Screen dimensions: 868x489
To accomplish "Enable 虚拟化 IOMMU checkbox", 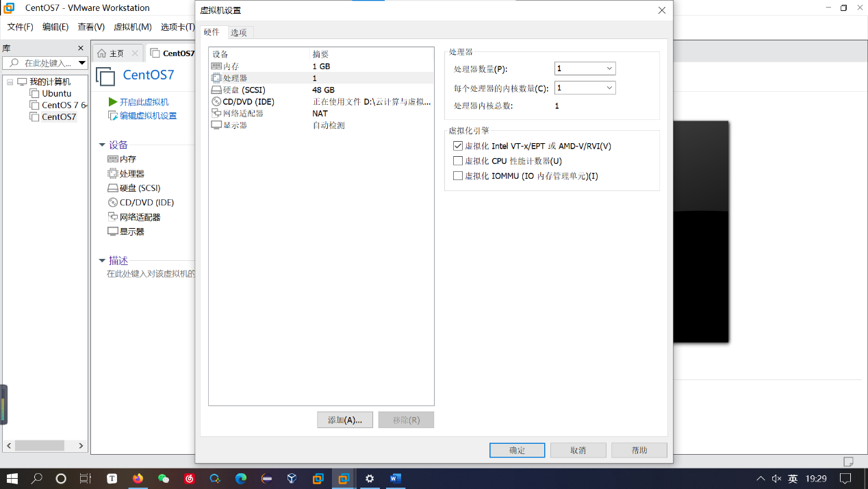I will (x=458, y=176).
